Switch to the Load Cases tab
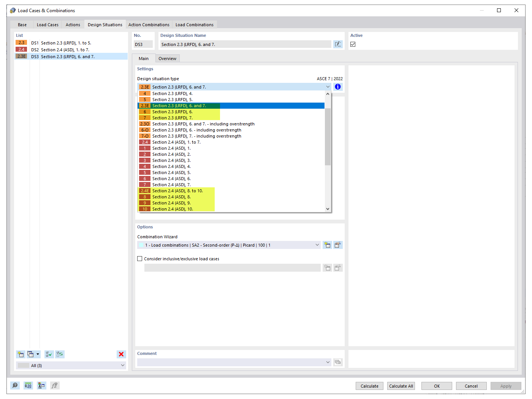 point(47,25)
